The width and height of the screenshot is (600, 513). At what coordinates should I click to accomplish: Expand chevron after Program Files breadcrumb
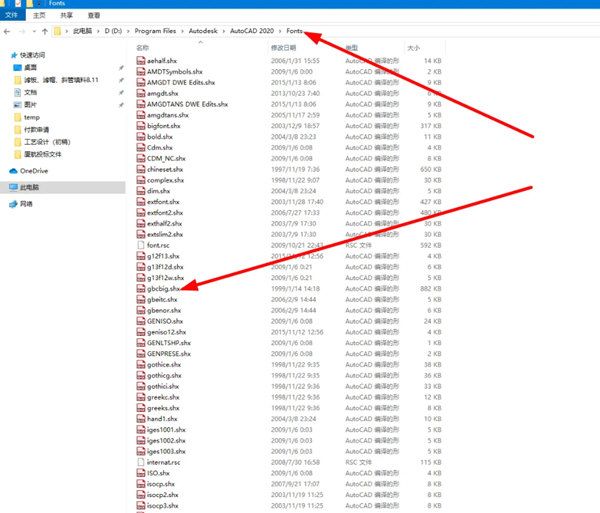tap(182, 31)
